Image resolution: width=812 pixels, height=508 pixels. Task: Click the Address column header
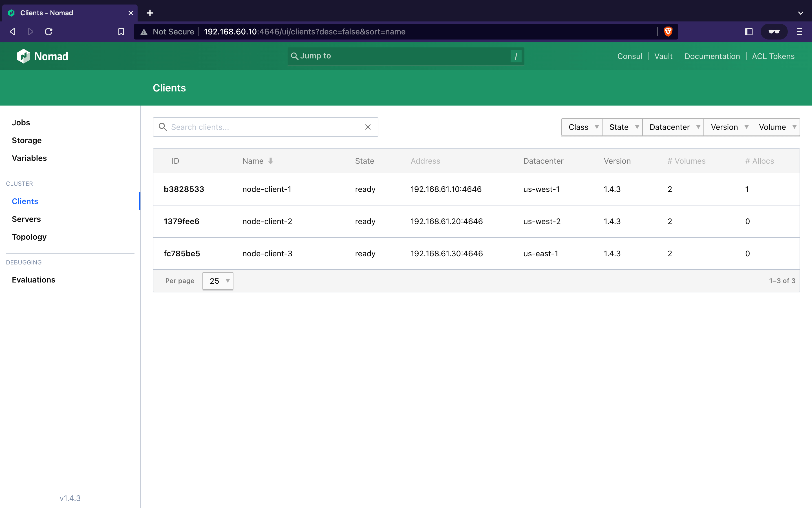coord(425,161)
